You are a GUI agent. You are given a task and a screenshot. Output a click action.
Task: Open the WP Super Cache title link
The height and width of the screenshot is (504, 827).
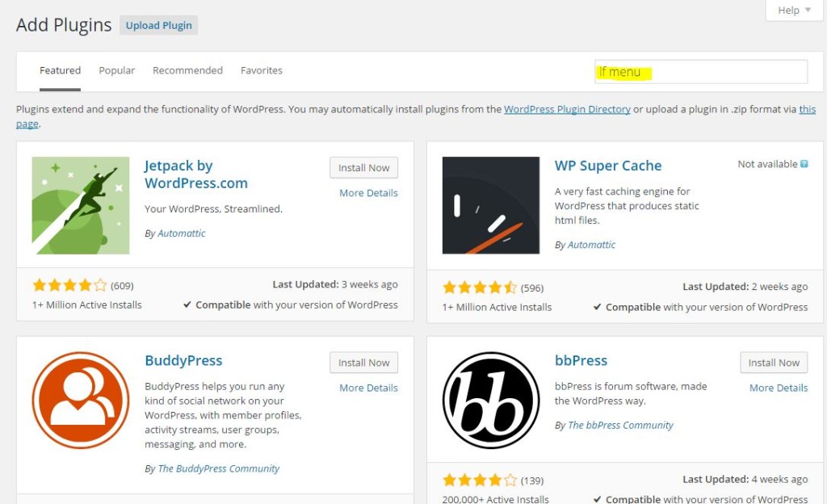coord(608,166)
